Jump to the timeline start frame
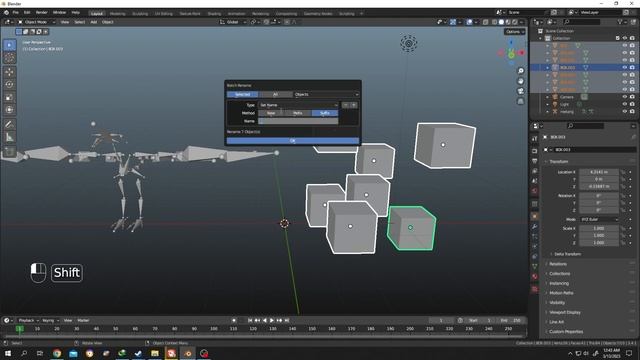Viewport: 640px width, 360px height. [x=250, y=321]
